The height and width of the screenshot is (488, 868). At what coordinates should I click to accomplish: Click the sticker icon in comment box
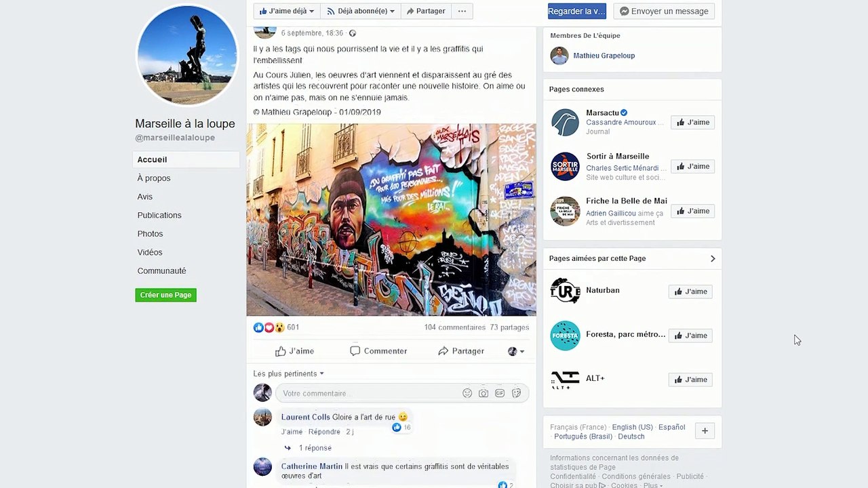[516, 393]
